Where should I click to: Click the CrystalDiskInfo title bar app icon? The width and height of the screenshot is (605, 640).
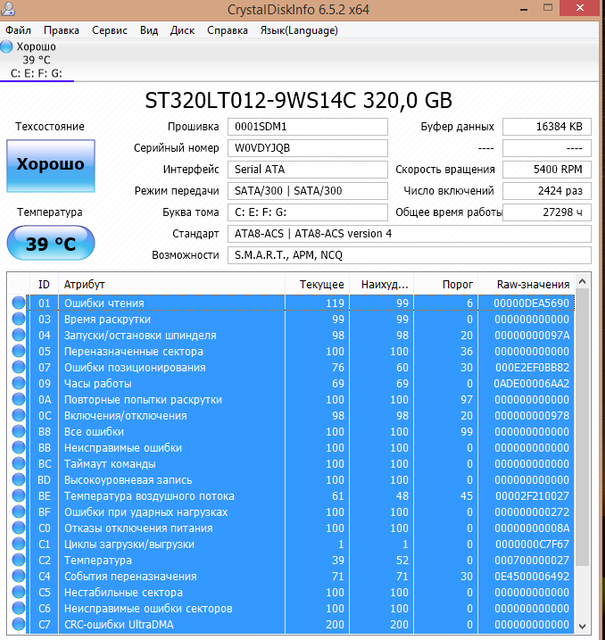7,8
